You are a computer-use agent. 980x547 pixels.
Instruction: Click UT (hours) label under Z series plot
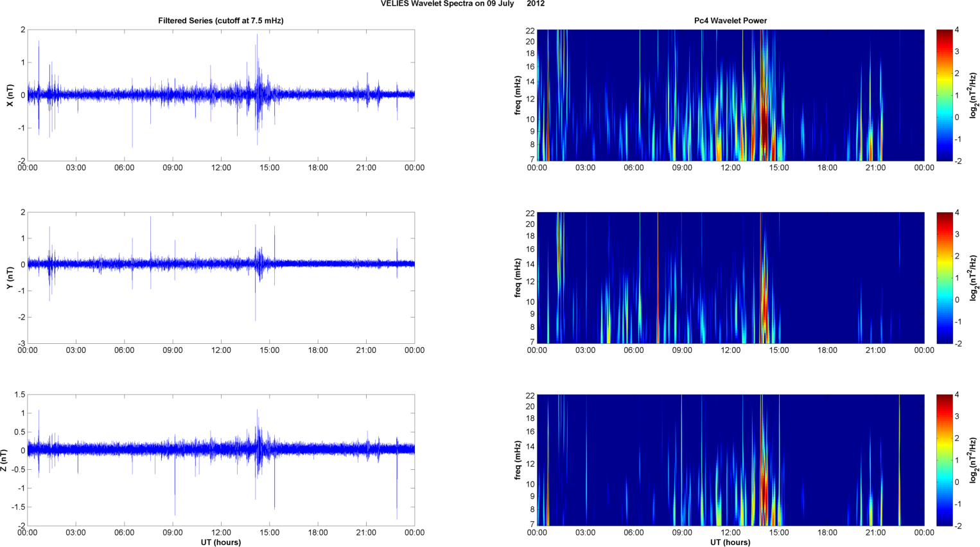pyautogui.click(x=220, y=542)
